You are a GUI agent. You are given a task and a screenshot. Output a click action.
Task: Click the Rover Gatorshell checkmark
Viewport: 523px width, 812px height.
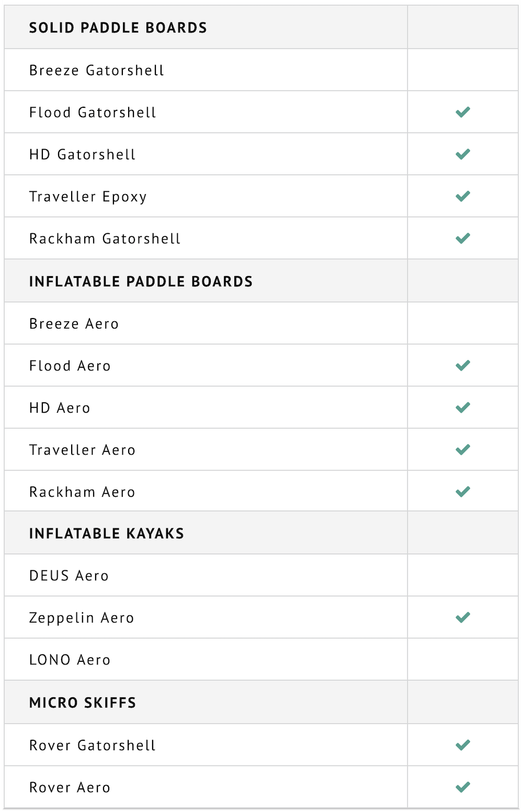tap(463, 745)
